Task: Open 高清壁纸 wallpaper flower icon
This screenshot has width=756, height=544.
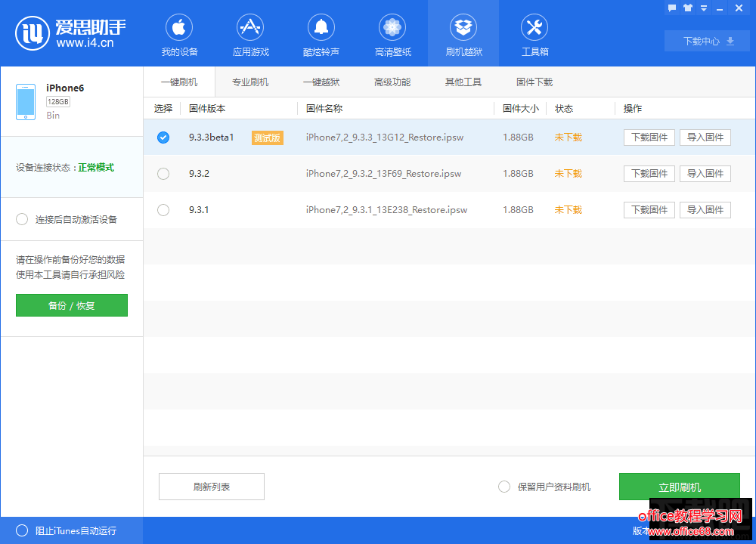Action: click(x=392, y=29)
